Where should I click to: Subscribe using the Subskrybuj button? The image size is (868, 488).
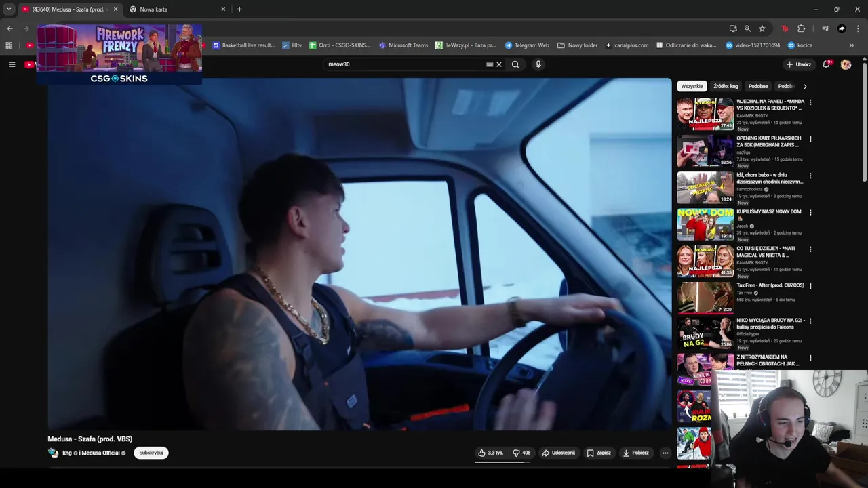point(151,453)
